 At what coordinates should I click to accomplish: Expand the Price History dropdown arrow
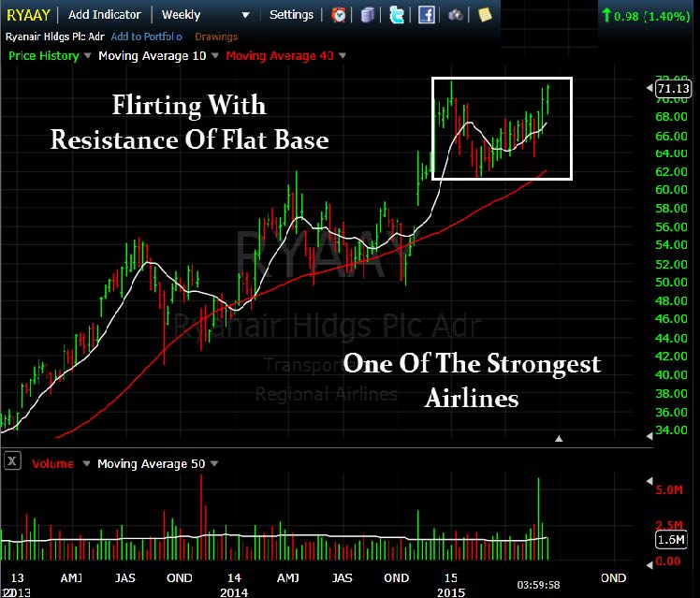click(87, 56)
